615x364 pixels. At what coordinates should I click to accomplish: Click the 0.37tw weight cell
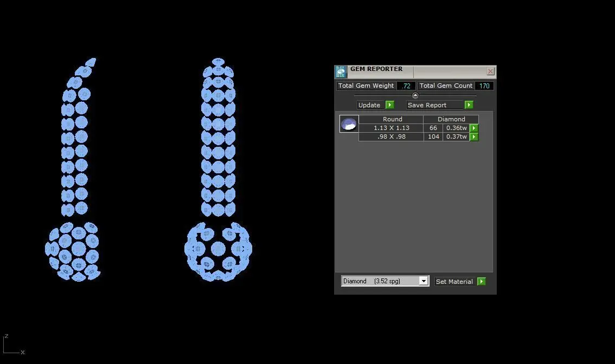[456, 136]
